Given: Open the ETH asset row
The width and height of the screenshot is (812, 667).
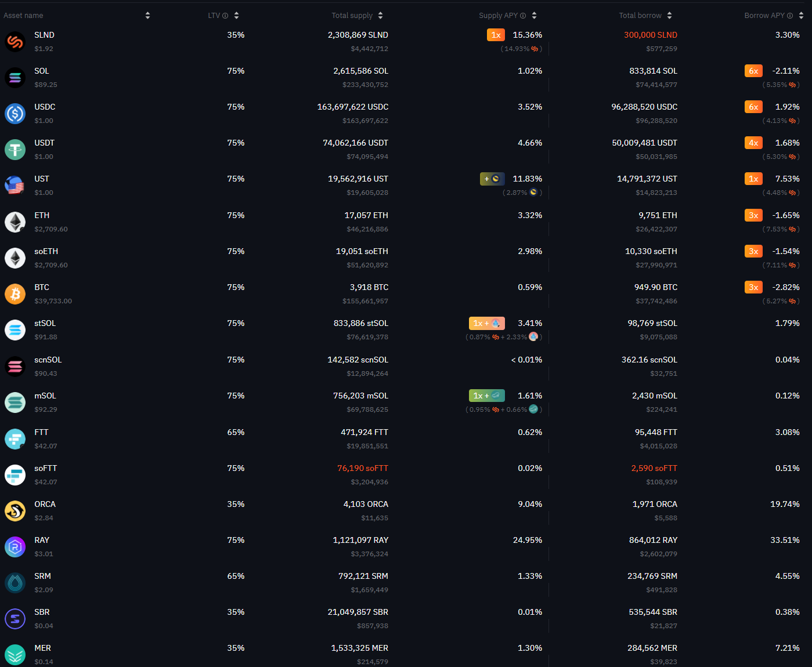Looking at the screenshot, I should [x=406, y=222].
